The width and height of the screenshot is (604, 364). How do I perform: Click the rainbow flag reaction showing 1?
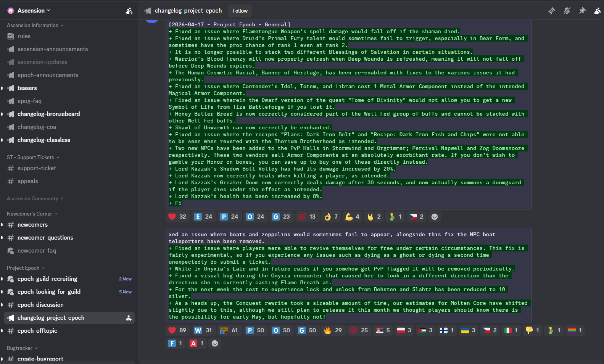[x=575, y=330]
